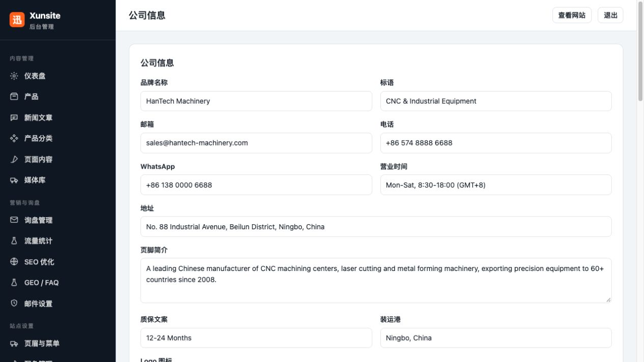Click the 新闻文章 chat bubble icon
This screenshot has height=362, width=644.
click(14, 117)
